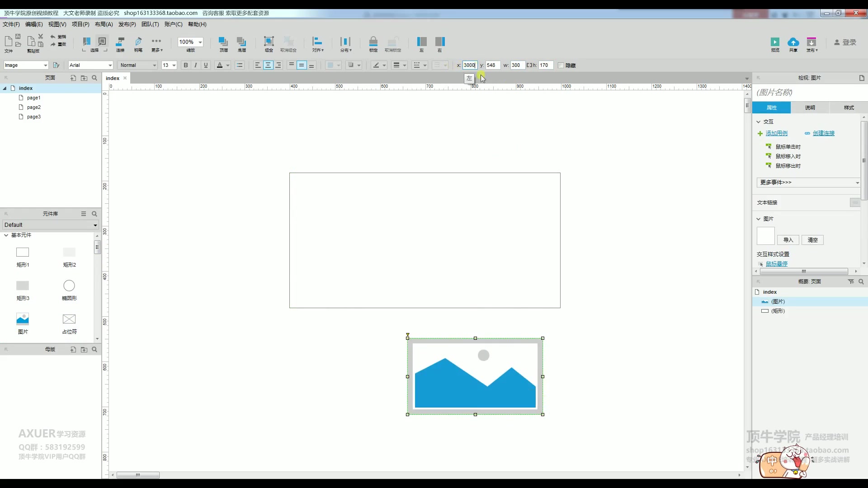The height and width of the screenshot is (488, 868).
Task: Switch to the 样式 style tab
Action: click(x=849, y=108)
